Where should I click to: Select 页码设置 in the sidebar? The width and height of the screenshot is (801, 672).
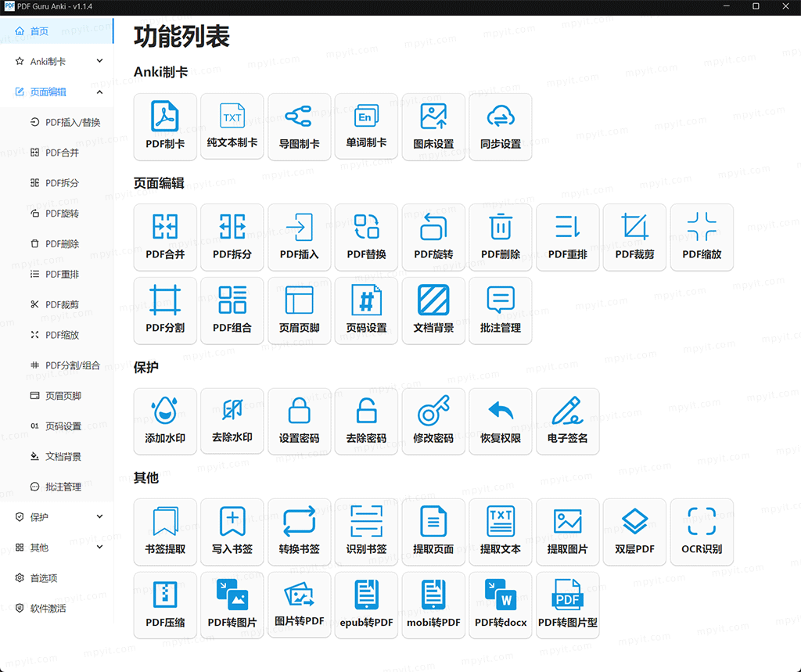click(x=56, y=426)
